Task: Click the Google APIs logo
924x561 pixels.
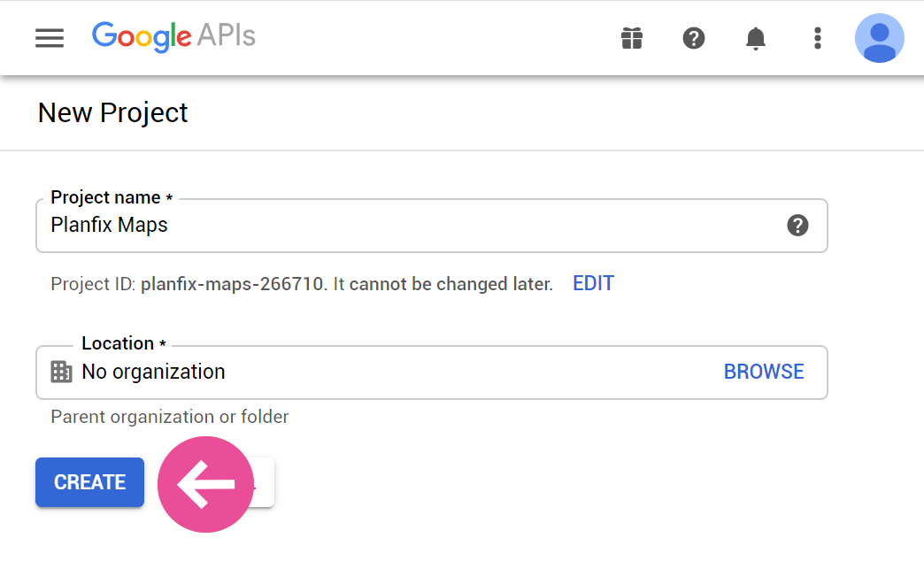Action: coord(173,37)
